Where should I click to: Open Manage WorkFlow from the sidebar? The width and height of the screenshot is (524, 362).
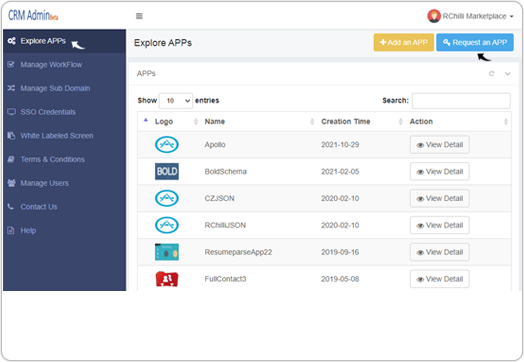[51, 65]
